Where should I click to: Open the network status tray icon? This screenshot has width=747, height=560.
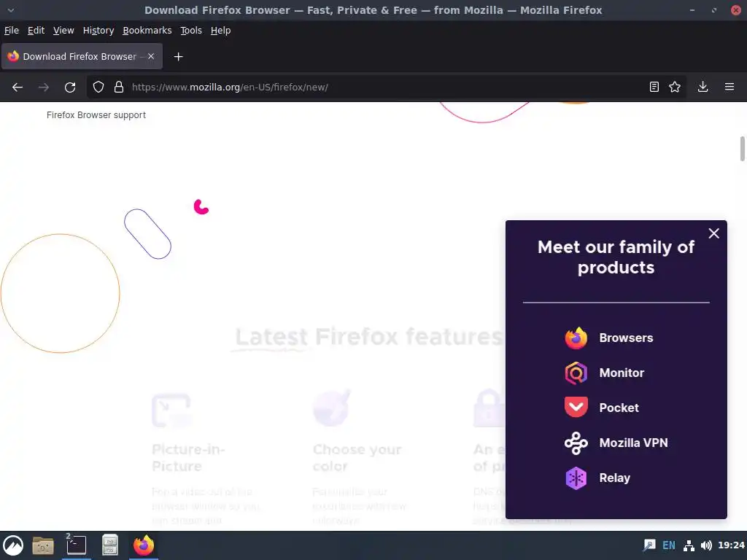coord(689,545)
